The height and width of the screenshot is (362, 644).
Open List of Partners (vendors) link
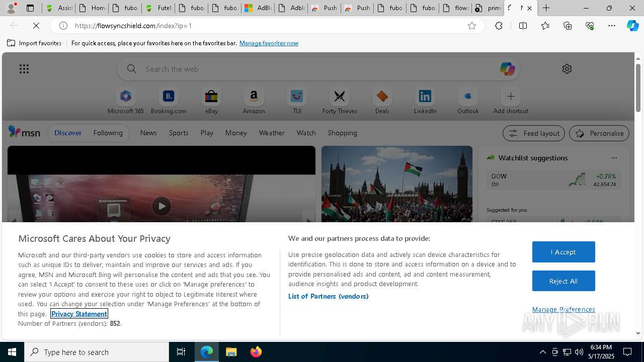329,296
